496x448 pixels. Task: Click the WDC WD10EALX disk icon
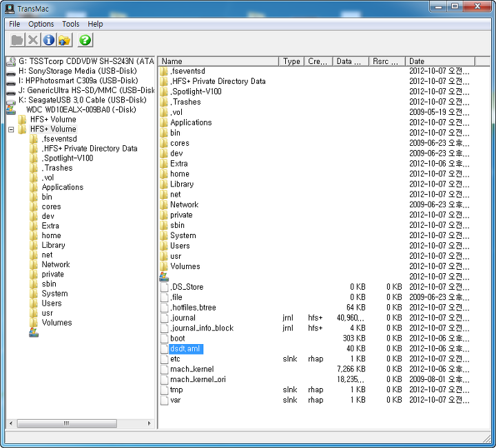click(11, 110)
